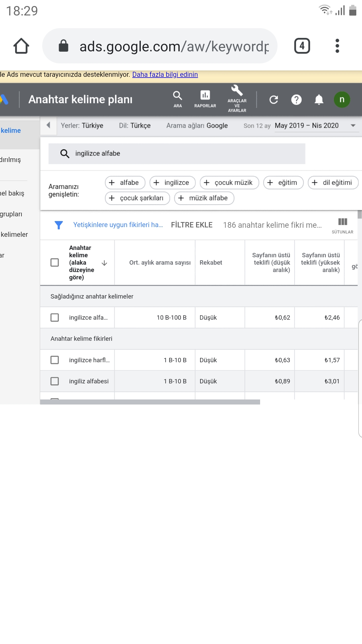The height and width of the screenshot is (644, 362).
Task: Click into 'ingilizce alfabe' search field
Action: coord(177,154)
